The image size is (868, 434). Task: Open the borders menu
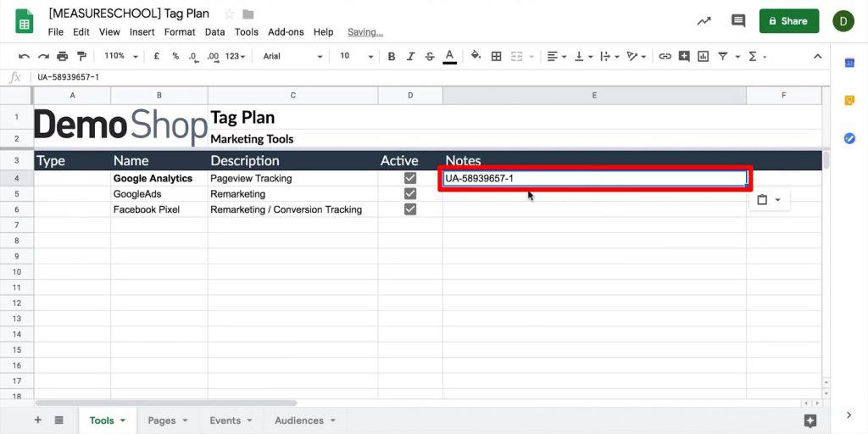tap(497, 56)
